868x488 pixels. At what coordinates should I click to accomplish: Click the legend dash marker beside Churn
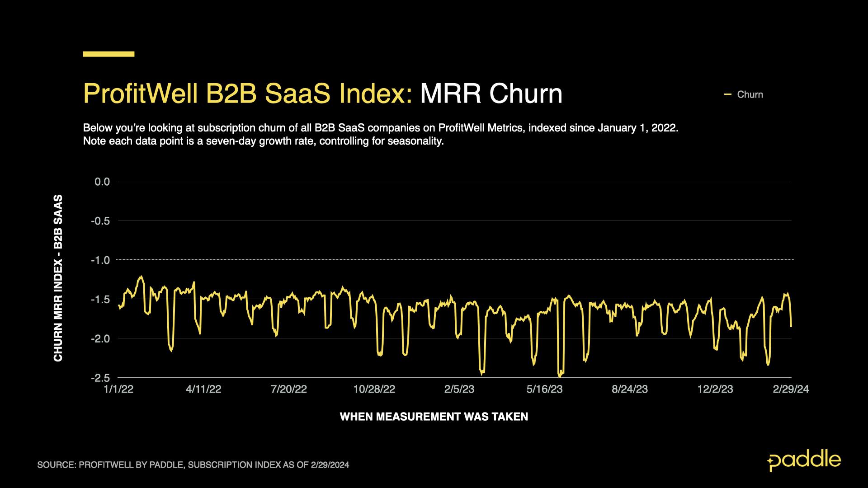tap(729, 94)
